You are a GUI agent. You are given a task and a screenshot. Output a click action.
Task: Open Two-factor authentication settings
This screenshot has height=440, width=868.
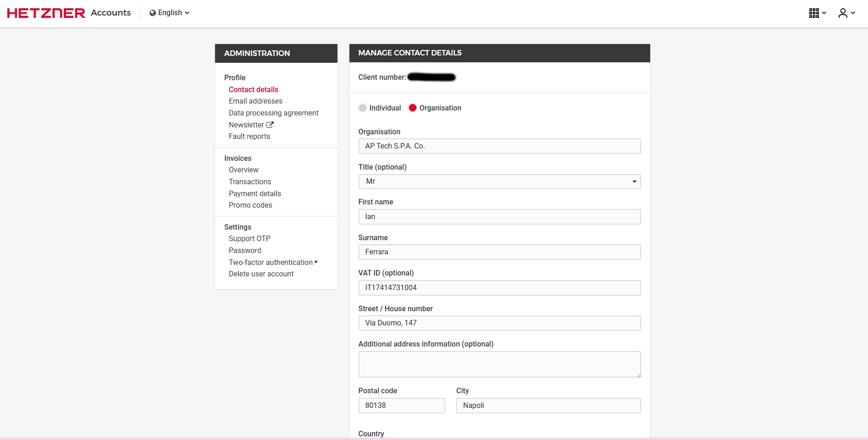coord(271,262)
